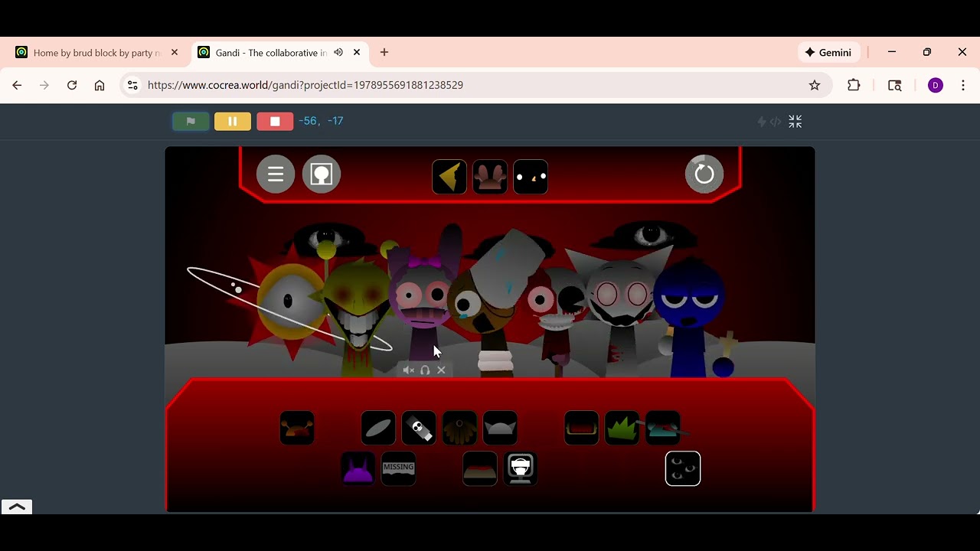Pick the green spiky grass sound icon
This screenshot has width=980, height=551.
click(622, 428)
